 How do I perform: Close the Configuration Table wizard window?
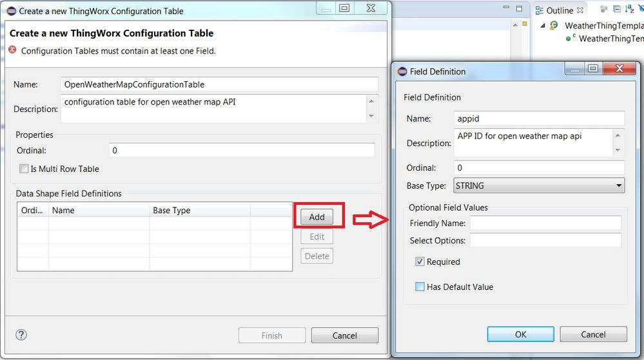371,8
